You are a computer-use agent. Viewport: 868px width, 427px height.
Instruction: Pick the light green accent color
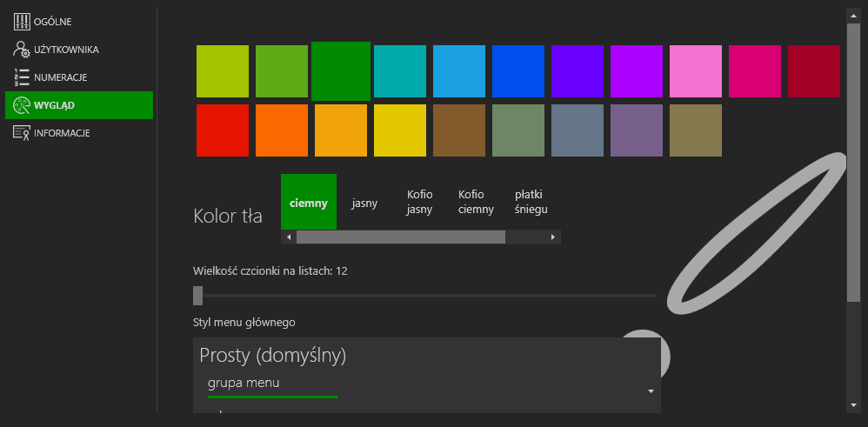[282, 71]
